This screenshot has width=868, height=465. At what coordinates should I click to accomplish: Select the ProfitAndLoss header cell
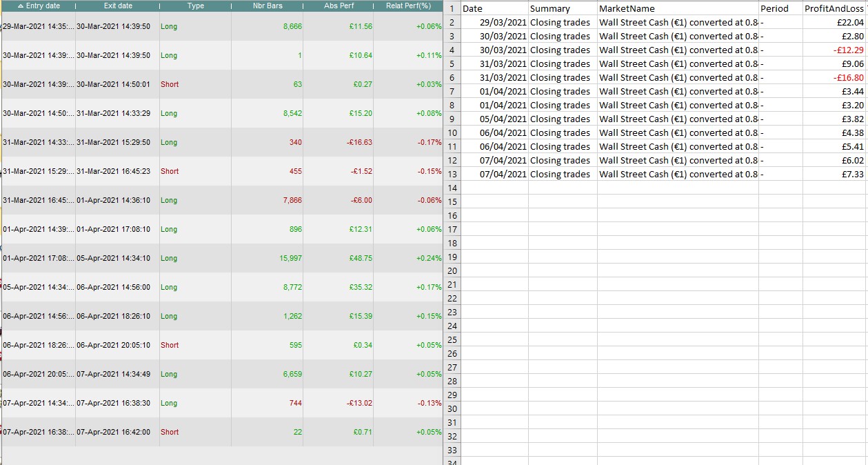(834, 8)
